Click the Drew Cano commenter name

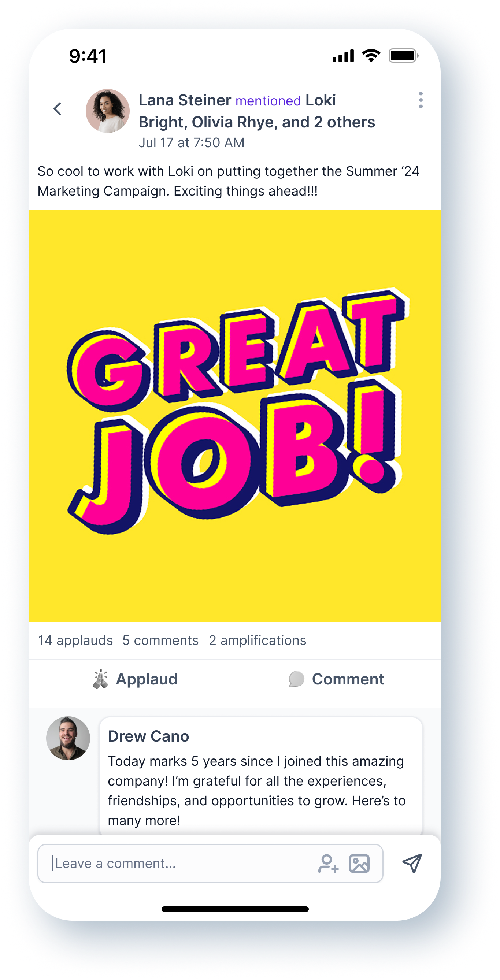(148, 736)
